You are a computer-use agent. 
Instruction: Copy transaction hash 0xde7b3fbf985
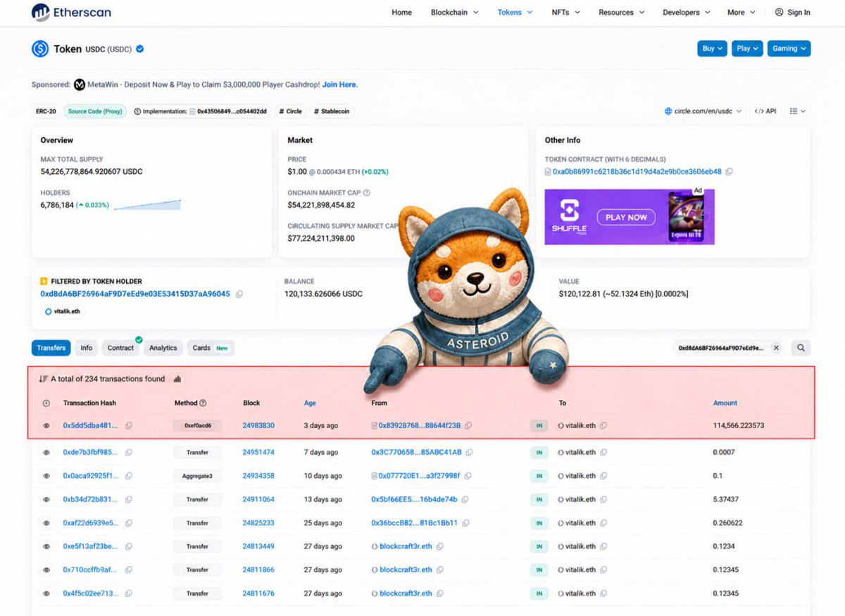click(x=129, y=452)
